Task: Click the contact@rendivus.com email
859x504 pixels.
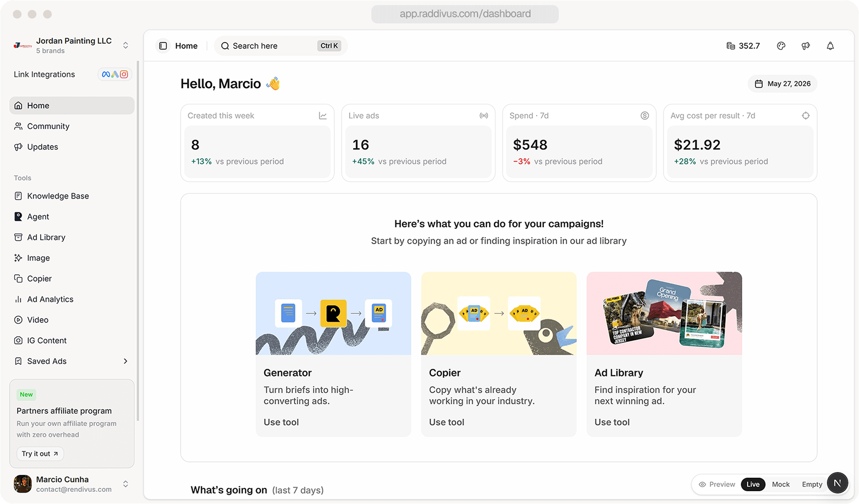Action: (x=74, y=490)
